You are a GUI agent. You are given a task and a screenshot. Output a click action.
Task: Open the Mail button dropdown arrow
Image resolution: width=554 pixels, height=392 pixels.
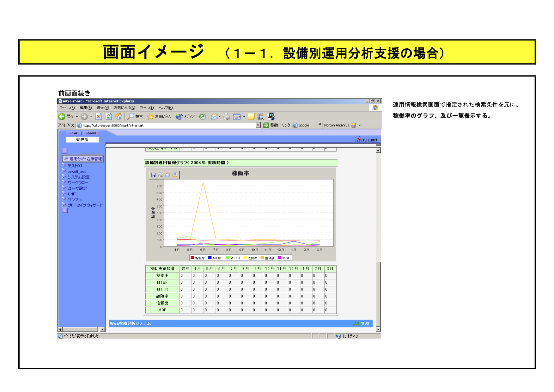click(x=220, y=117)
